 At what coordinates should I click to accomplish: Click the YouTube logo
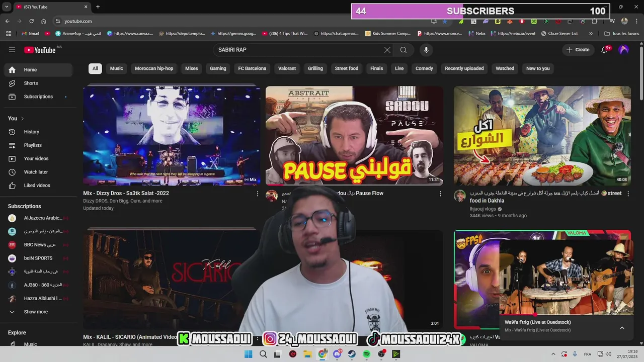click(40, 50)
